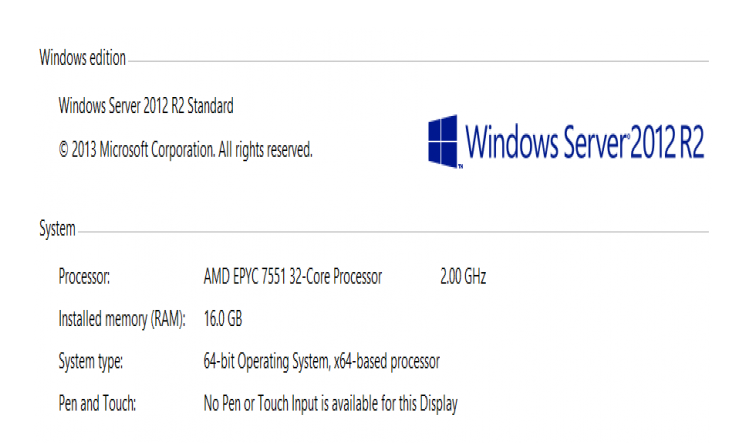Click the "Processor:" label
The width and height of the screenshot is (751, 443).
click(x=84, y=276)
